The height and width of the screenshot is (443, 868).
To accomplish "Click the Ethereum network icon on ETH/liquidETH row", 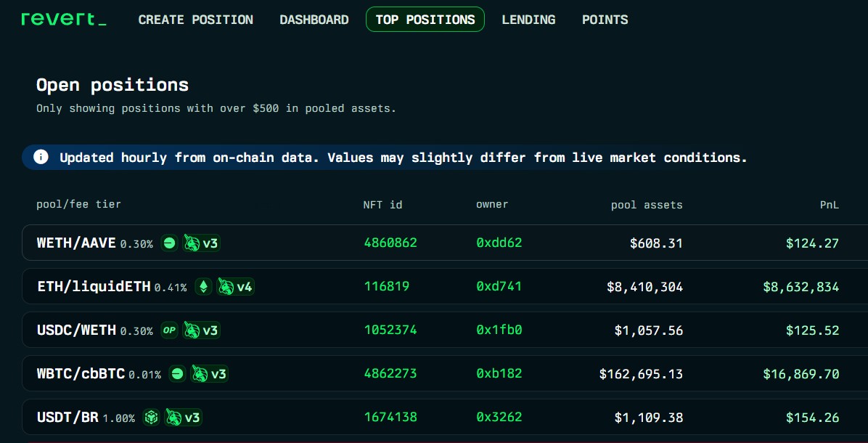I will [203, 287].
